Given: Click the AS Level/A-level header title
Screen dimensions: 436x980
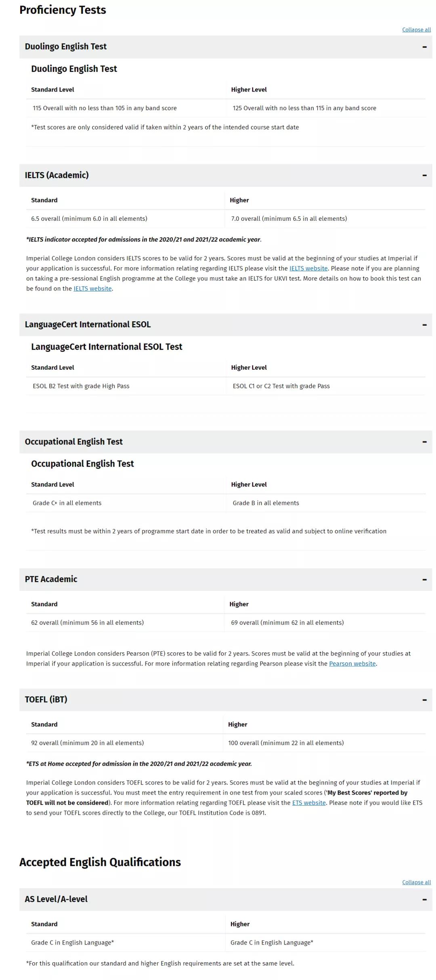Looking at the screenshot, I should click(56, 899).
